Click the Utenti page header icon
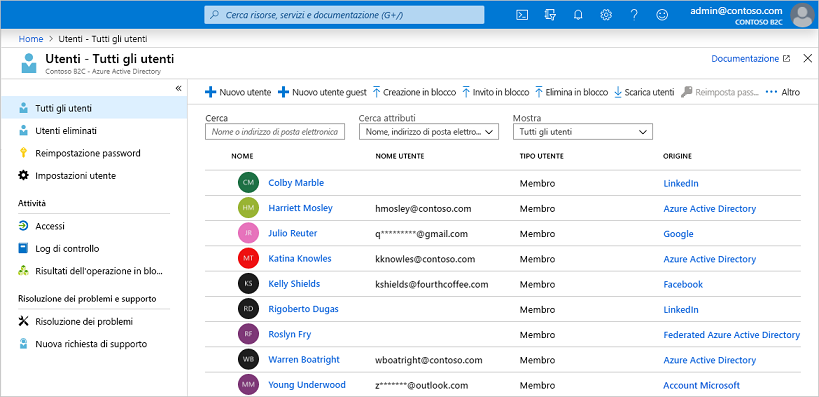819x397 pixels. (x=29, y=63)
